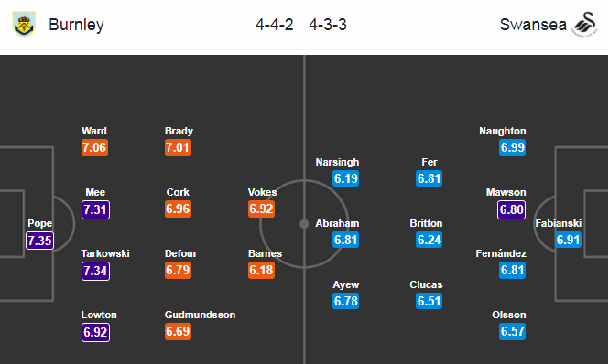609x364 pixels.
Task: Click Mawson's purple 6.80 rating badge
Action: tap(512, 209)
